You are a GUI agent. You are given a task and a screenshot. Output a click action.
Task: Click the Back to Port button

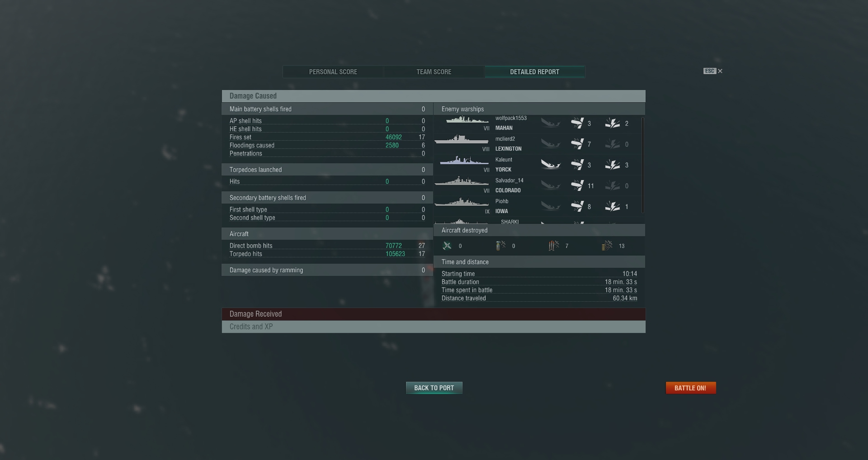[434, 388]
